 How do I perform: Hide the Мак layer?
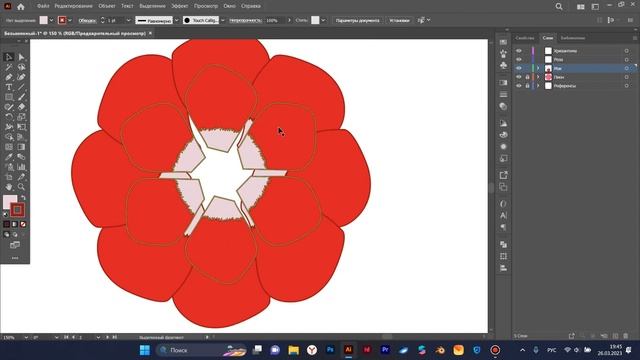coord(519,68)
